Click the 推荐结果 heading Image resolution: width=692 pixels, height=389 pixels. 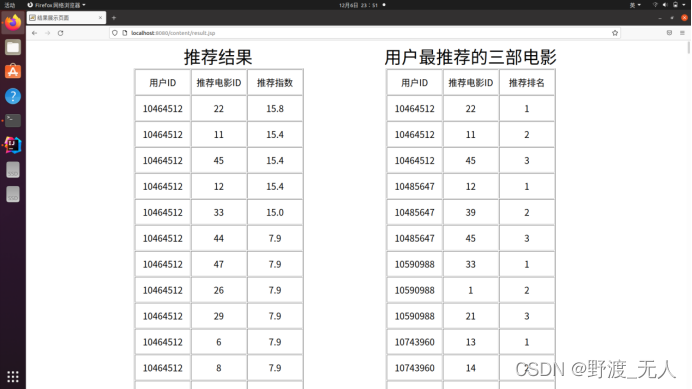click(218, 57)
